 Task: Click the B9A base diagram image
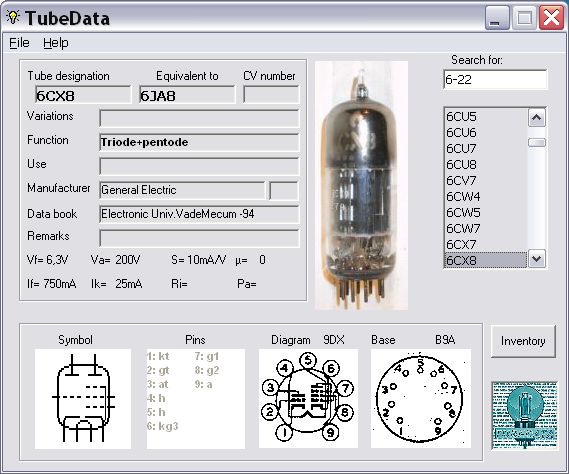coord(421,399)
